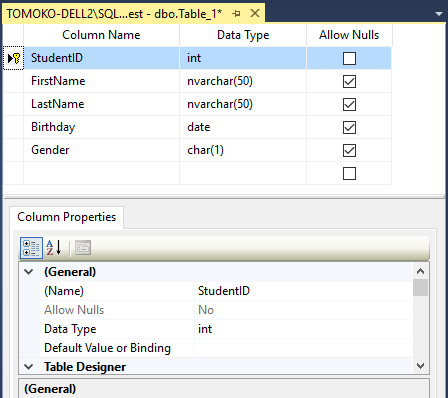Click the Gender column name cell
Screen dimensions: 448x398
pos(101,150)
